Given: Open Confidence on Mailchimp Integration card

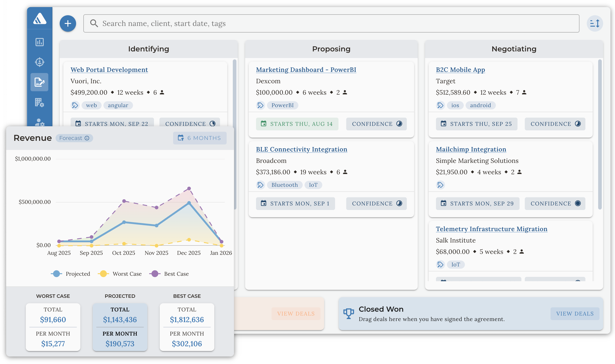Looking at the screenshot, I should point(555,204).
